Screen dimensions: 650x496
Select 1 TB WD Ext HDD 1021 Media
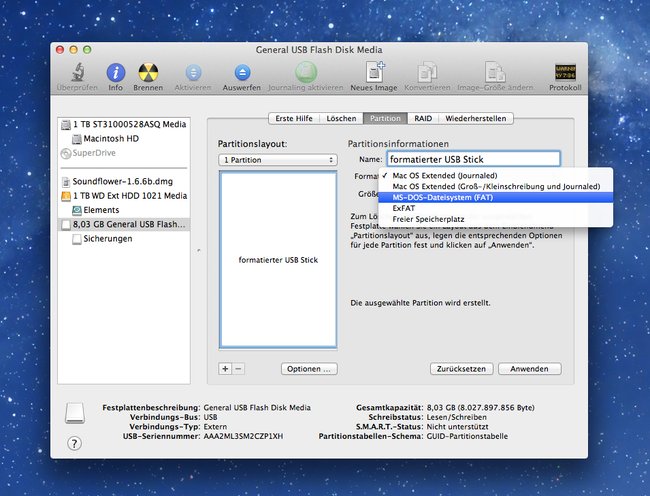coord(124,196)
